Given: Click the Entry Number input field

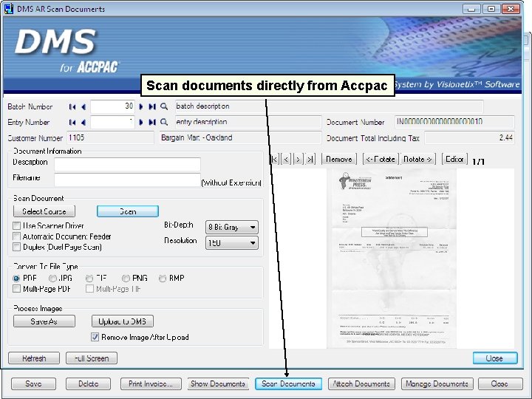Looking at the screenshot, I should click(112, 122).
